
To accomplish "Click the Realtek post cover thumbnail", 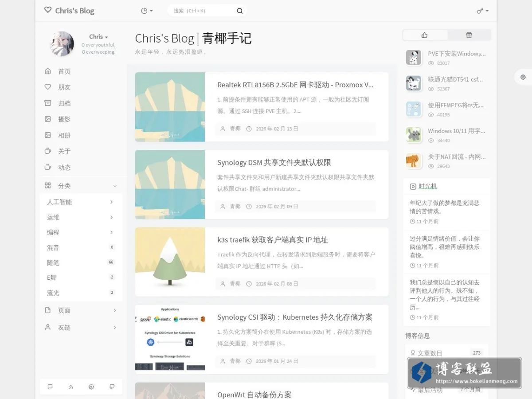I will (x=170, y=107).
